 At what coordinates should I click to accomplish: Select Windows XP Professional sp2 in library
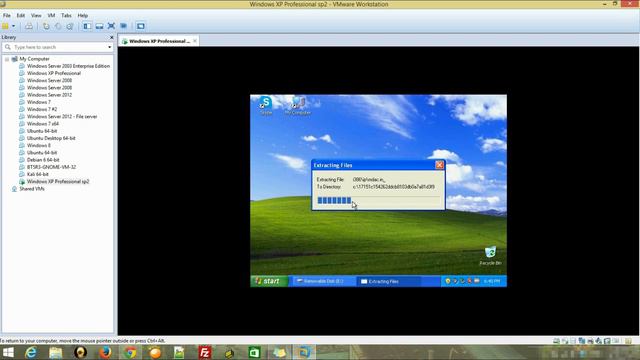(x=58, y=182)
